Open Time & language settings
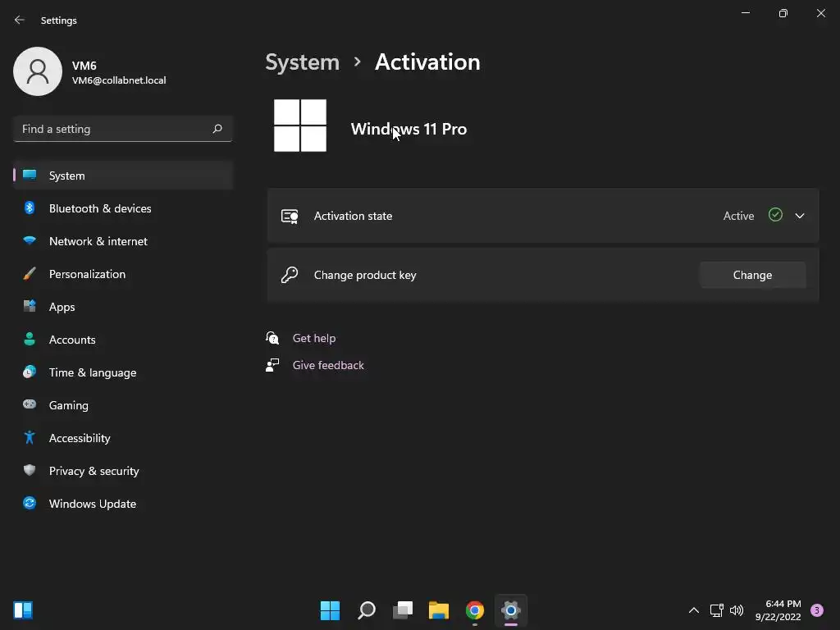 (x=123, y=372)
